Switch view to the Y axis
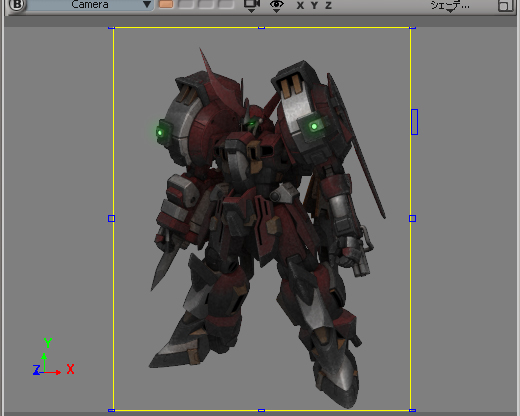520x416 pixels. [x=314, y=5]
